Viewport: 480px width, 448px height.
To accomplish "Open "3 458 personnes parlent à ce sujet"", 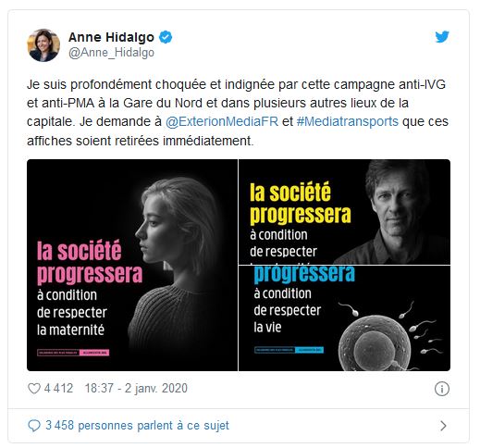I will [x=137, y=426].
